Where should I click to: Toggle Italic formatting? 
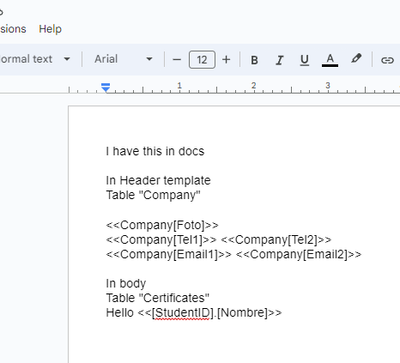pos(279,60)
